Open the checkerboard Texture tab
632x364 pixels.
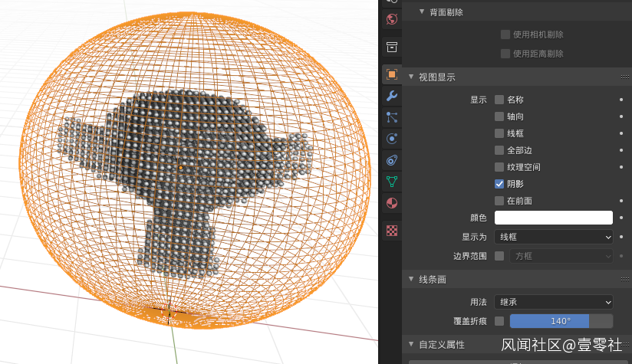click(392, 231)
